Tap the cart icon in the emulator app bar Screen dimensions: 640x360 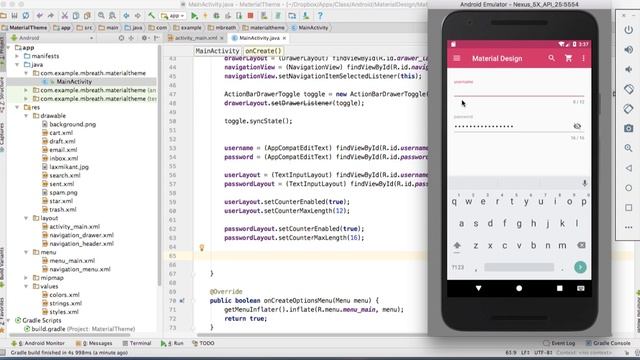(568, 58)
